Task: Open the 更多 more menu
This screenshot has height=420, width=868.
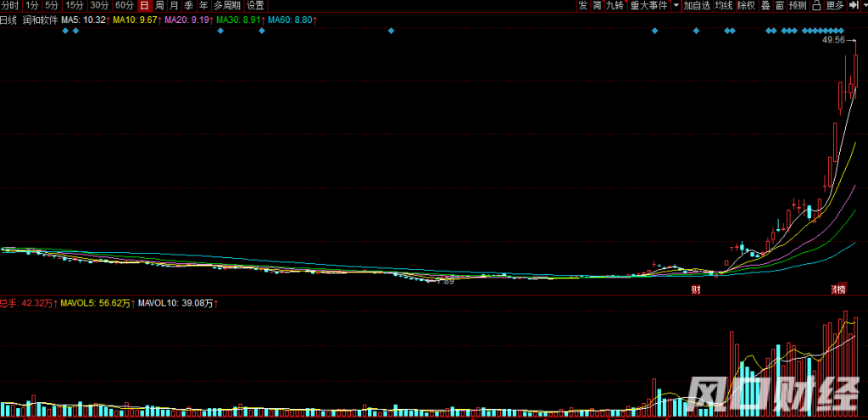Action: click(834, 6)
